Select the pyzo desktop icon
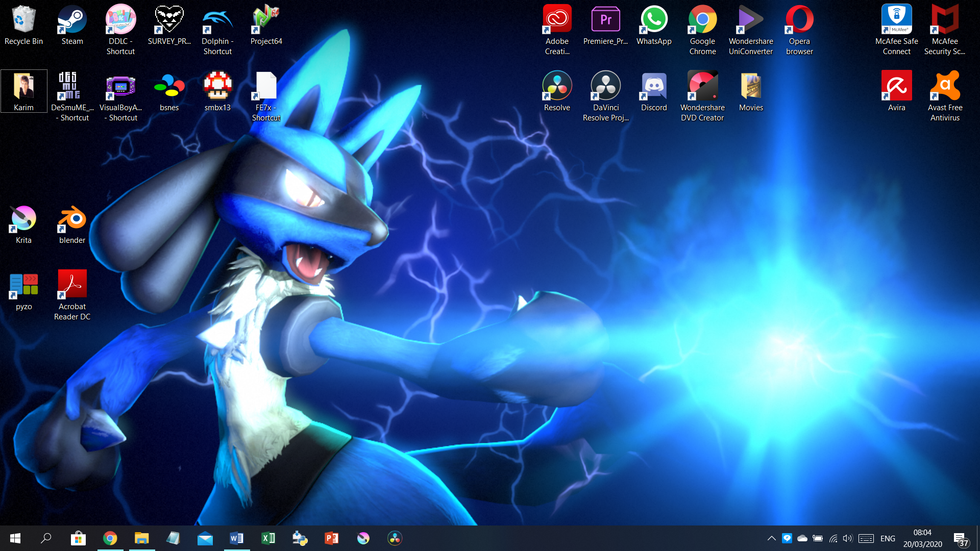980x551 pixels. coord(23,291)
